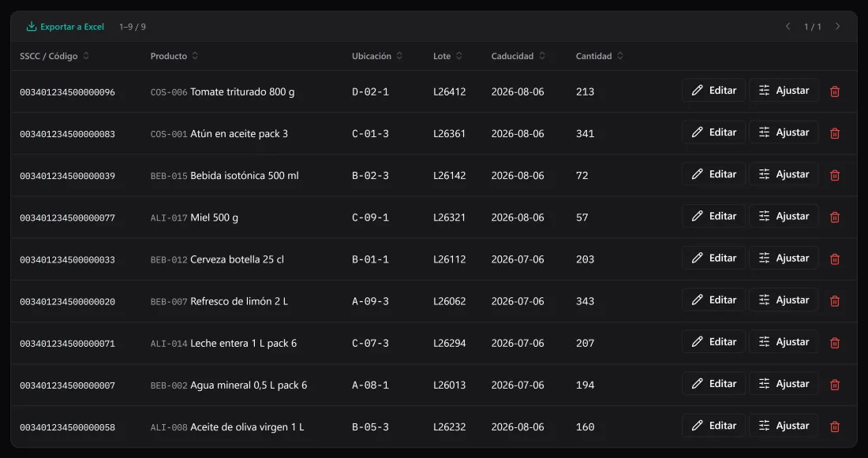This screenshot has width=868, height=458.
Task: Sort by the Lote column
Action: click(x=447, y=56)
